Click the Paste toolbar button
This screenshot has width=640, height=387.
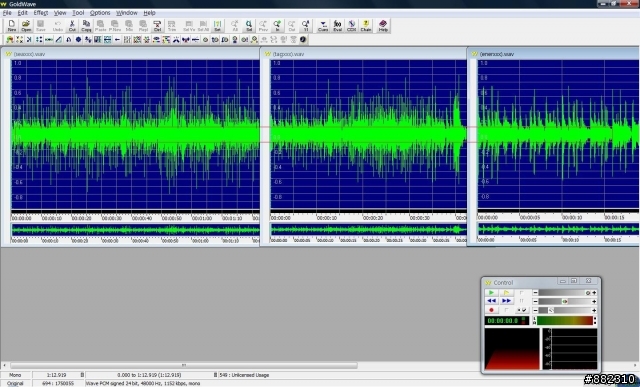[100, 26]
